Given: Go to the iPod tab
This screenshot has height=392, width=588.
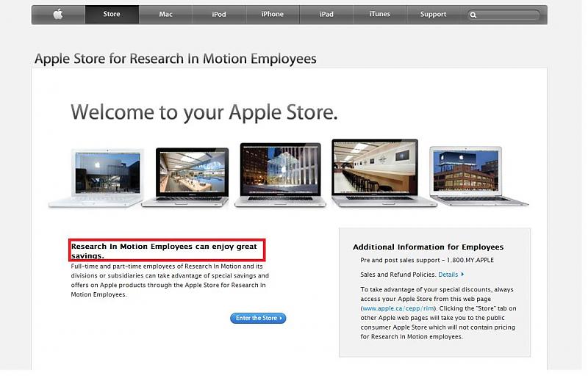Looking at the screenshot, I should pyautogui.click(x=219, y=15).
